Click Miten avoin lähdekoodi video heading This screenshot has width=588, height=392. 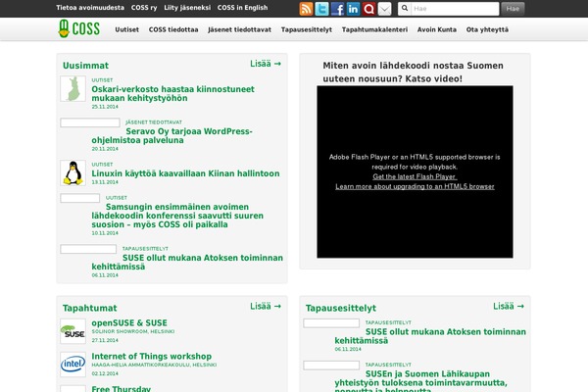pos(414,72)
